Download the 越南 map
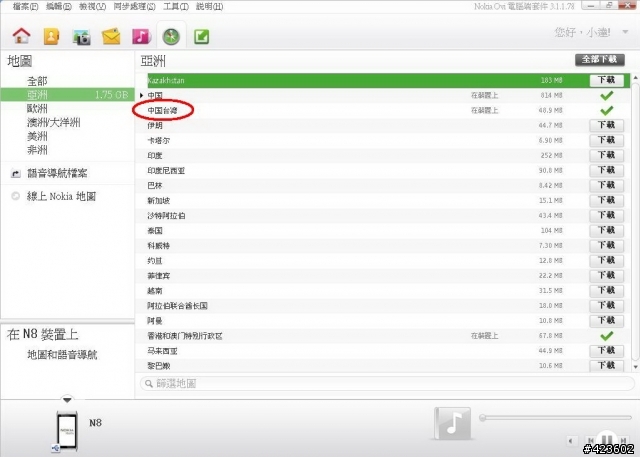The height and width of the screenshot is (457, 640). (x=607, y=291)
